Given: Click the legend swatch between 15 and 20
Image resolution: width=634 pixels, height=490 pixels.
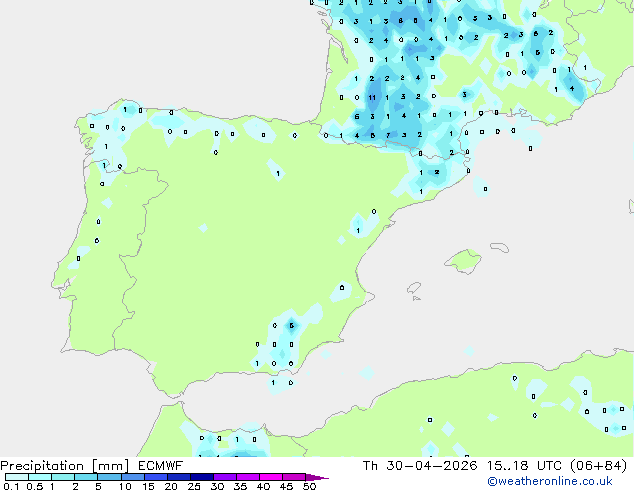Looking at the screenshot, I should [x=156, y=477].
